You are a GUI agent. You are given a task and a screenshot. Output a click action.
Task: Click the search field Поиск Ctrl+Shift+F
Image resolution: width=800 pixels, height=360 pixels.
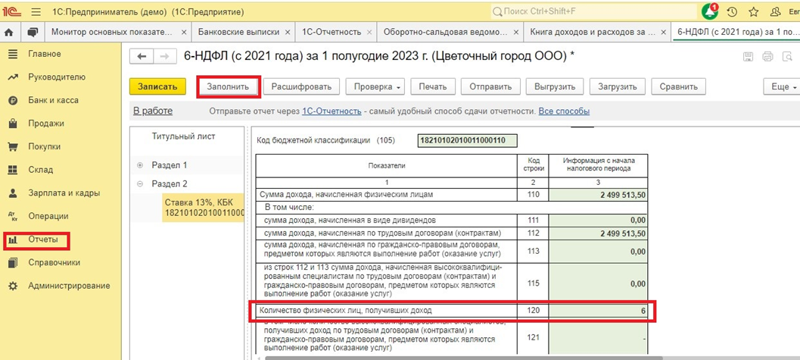pyautogui.click(x=593, y=11)
